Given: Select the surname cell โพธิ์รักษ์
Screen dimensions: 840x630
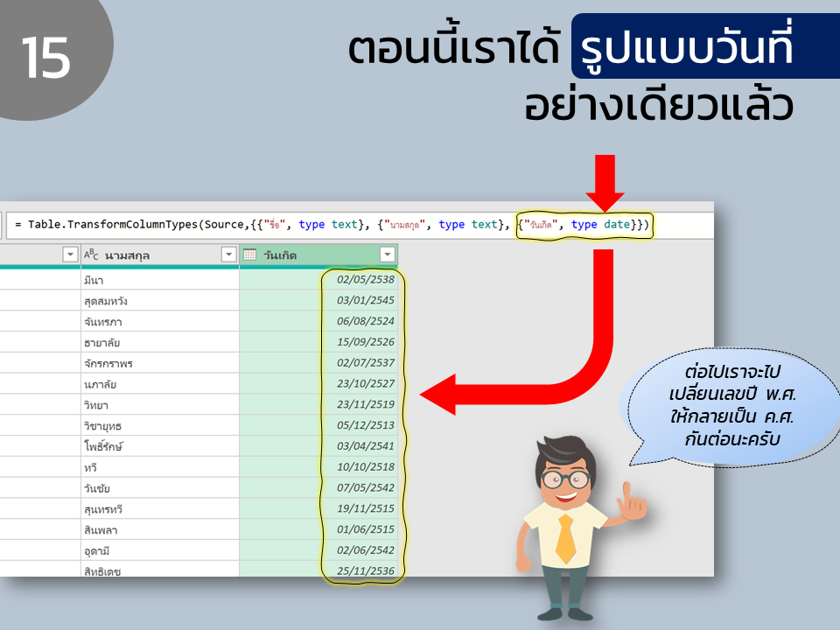Looking at the screenshot, I should click(x=159, y=446).
